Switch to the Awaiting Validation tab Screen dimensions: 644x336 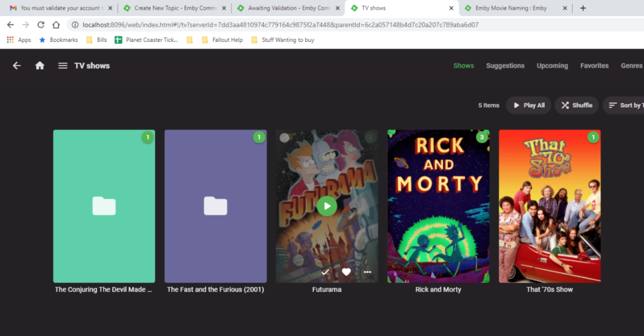(289, 8)
